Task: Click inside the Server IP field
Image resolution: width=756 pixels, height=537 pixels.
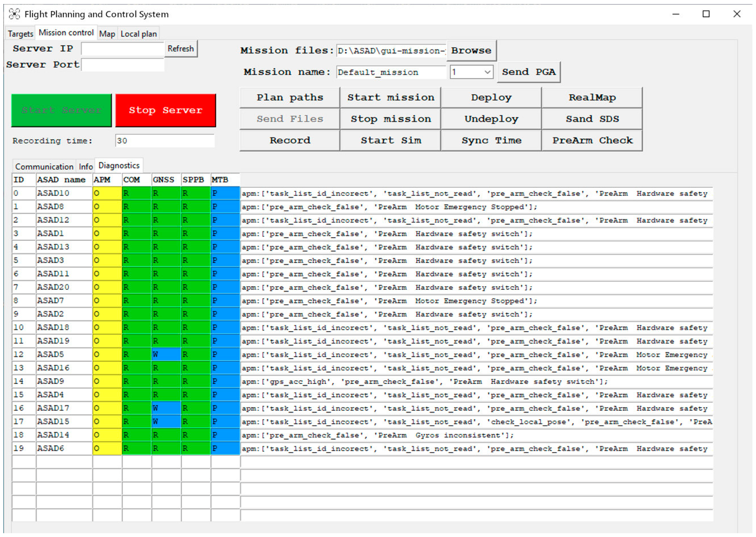Action: pos(122,49)
